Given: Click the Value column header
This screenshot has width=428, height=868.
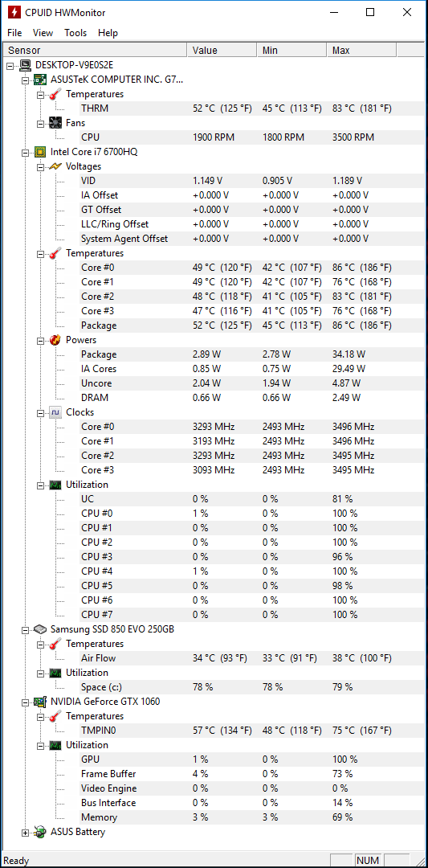Looking at the screenshot, I should point(222,51).
